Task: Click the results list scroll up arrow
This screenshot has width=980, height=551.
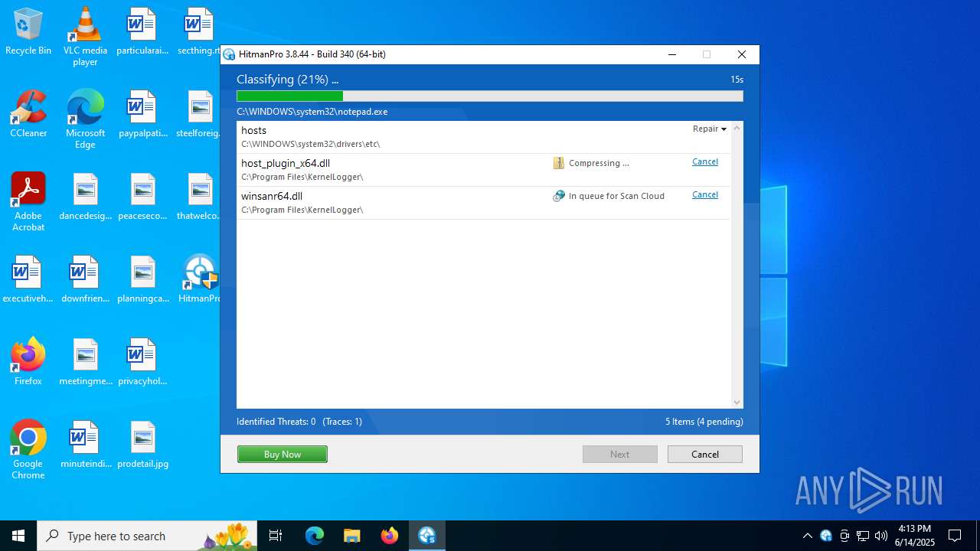Action: [x=737, y=128]
